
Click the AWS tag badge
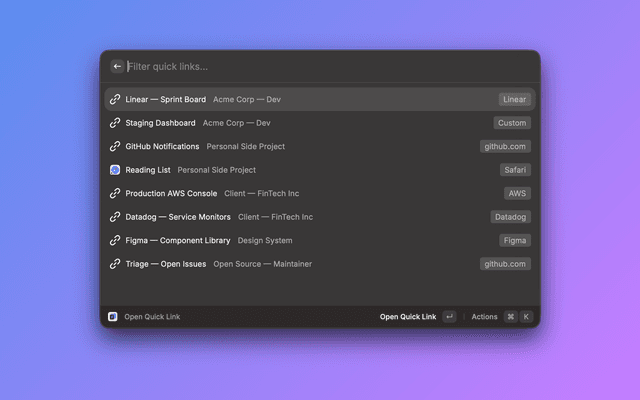(517, 193)
